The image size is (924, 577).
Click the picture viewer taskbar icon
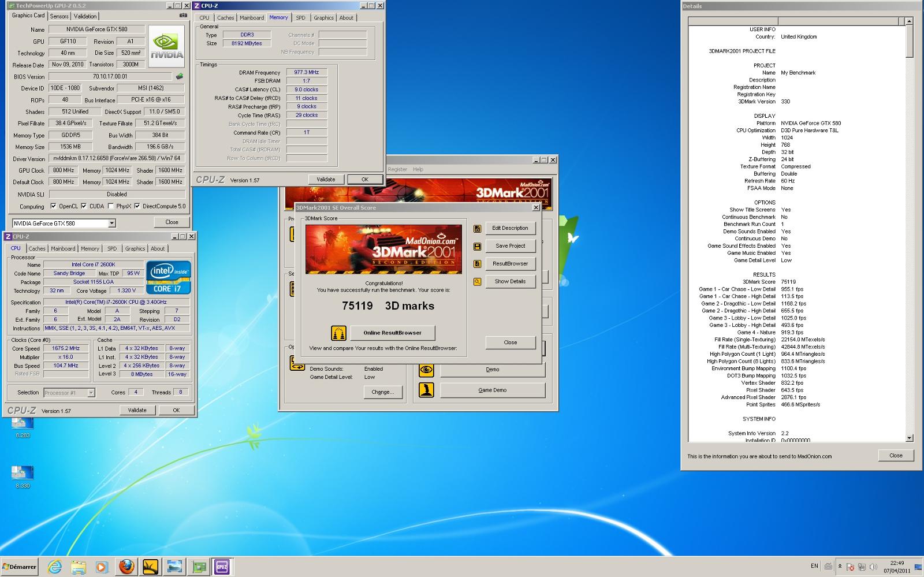click(174, 567)
